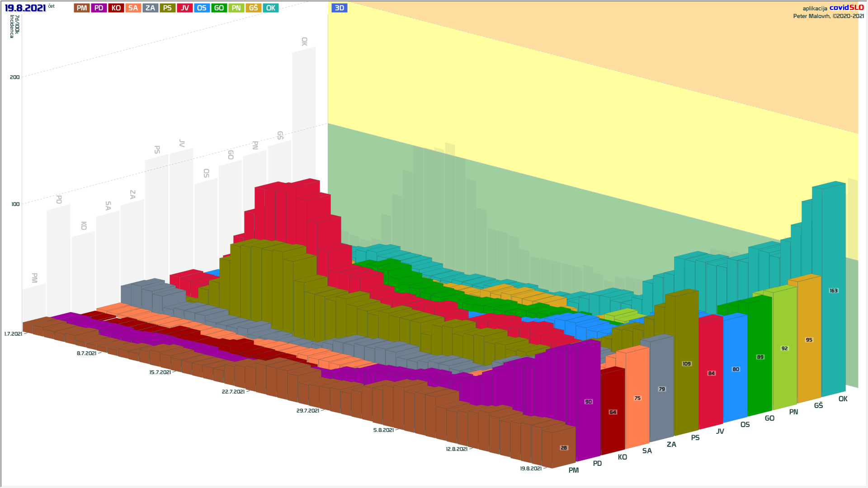Open the covidSLO application link

[x=846, y=8]
